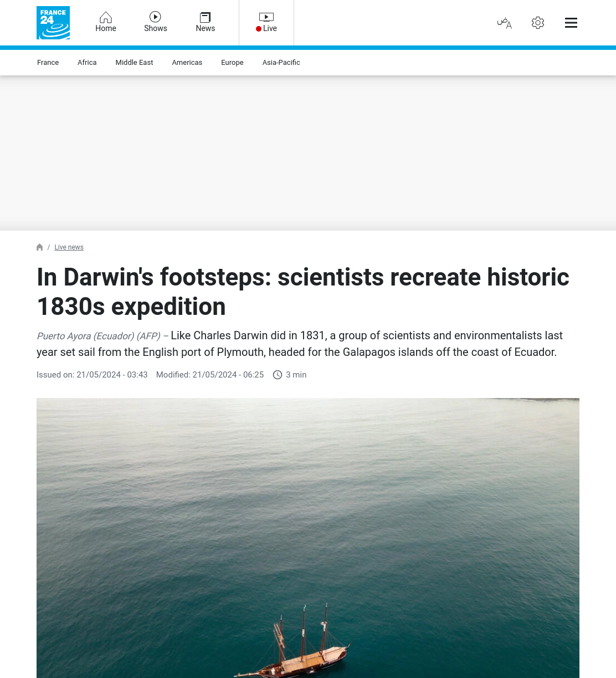Go to Middle East section
616x678 pixels.
tap(134, 63)
